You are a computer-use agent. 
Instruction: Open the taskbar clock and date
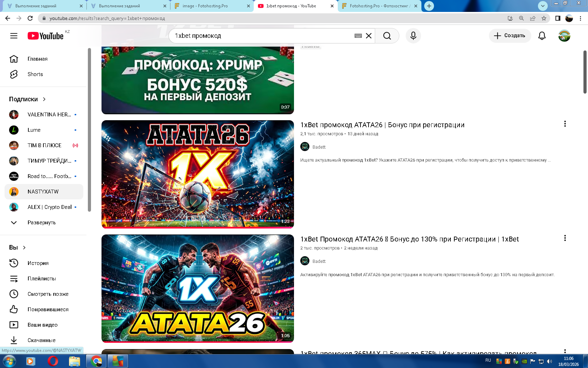(x=568, y=361)
